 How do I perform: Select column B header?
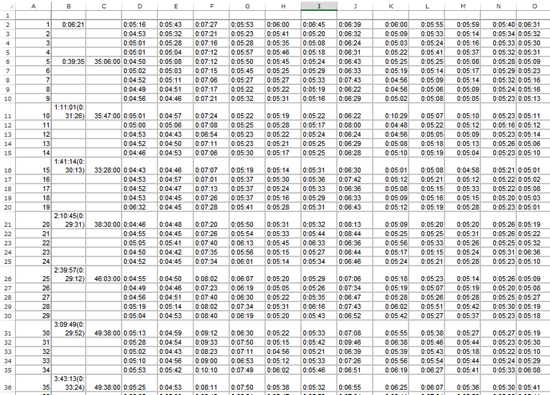[x=69, y=6]
